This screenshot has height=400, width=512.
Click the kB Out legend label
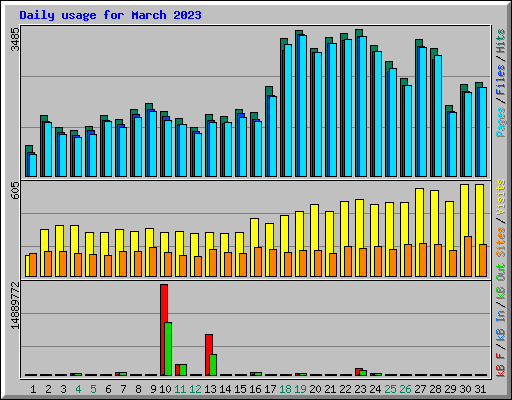[x=501, y=281]
